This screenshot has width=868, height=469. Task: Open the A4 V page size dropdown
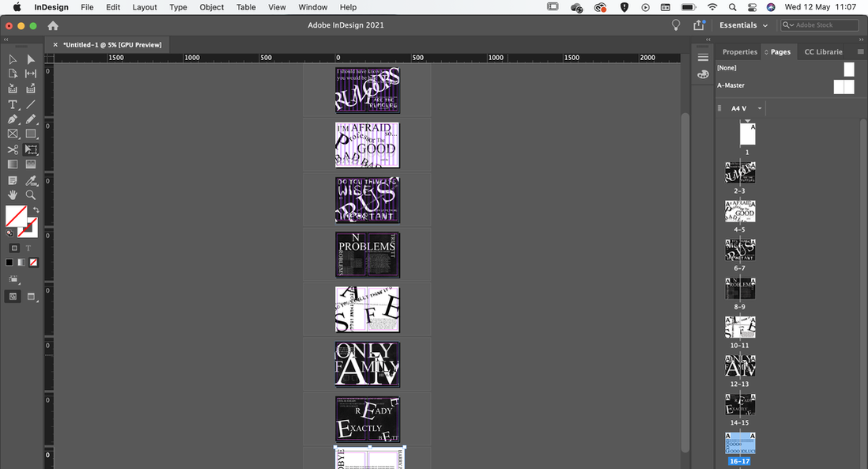[x=746, y=108]
